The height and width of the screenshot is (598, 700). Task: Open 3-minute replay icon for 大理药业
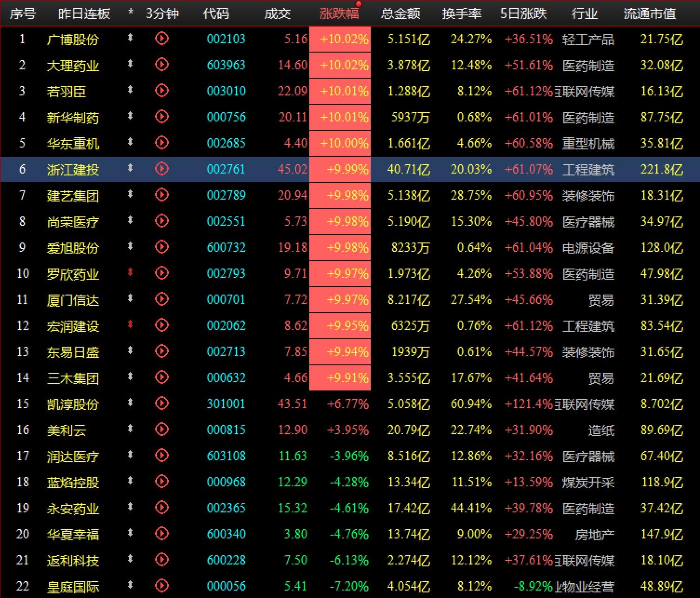pyautogui.click(x=161, y=64)
